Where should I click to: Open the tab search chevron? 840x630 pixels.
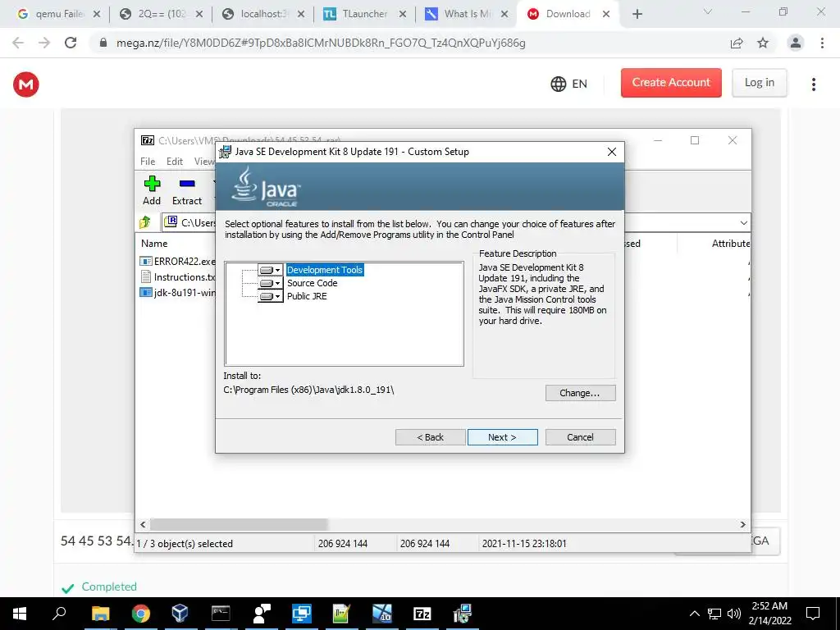pos(708,11)
